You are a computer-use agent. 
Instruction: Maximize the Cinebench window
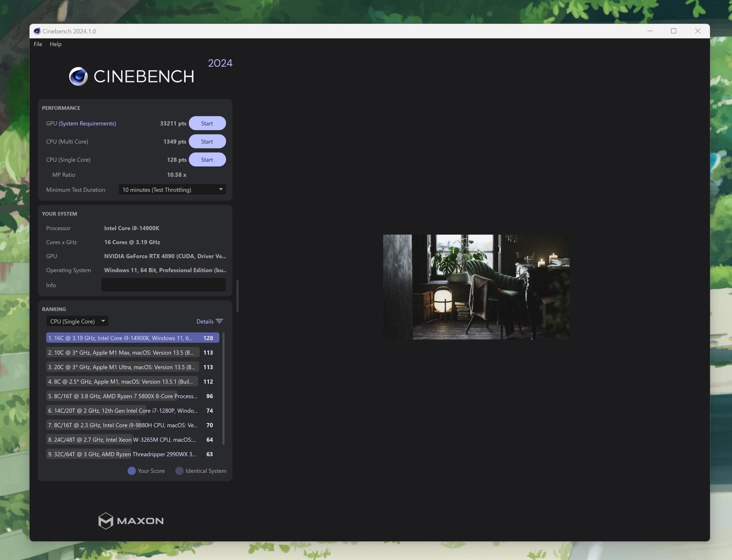coord(674,31)
